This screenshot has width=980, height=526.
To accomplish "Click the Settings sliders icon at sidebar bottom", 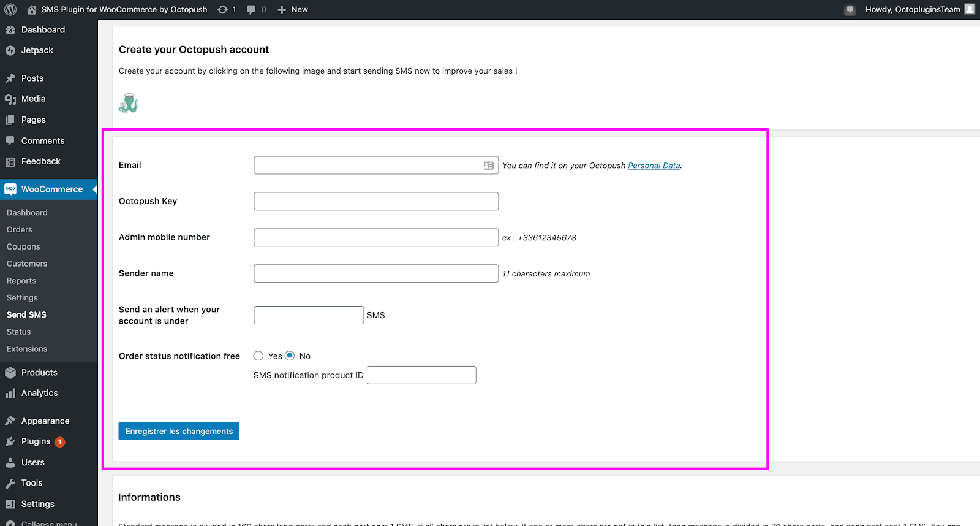I will tap(10, 504).
